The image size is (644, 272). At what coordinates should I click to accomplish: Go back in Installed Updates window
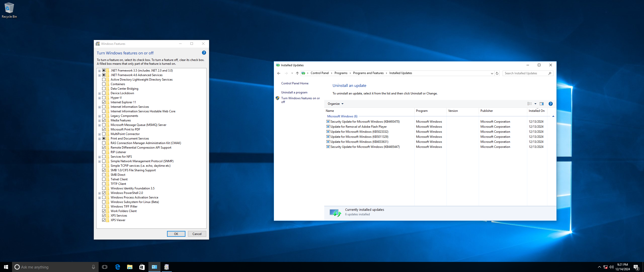tap(279, 73)
